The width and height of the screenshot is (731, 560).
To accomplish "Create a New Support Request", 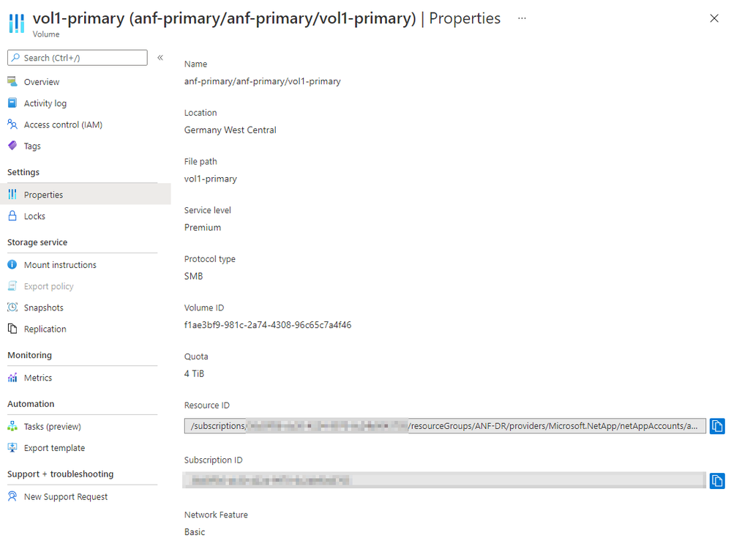I will click(x=65, y=496).
